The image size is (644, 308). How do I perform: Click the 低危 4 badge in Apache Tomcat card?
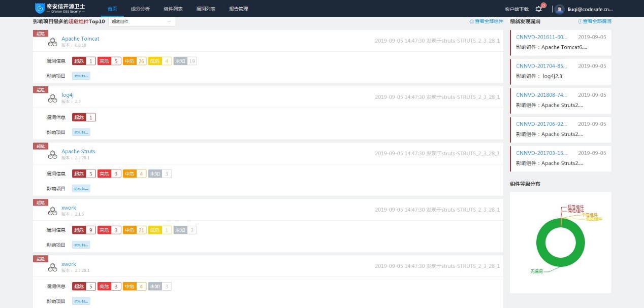[160, 61]
